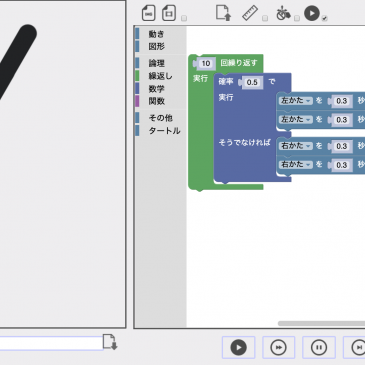Click the repeat count field showing 10
This screenshot has width=365, height=365.
point(206,63)
